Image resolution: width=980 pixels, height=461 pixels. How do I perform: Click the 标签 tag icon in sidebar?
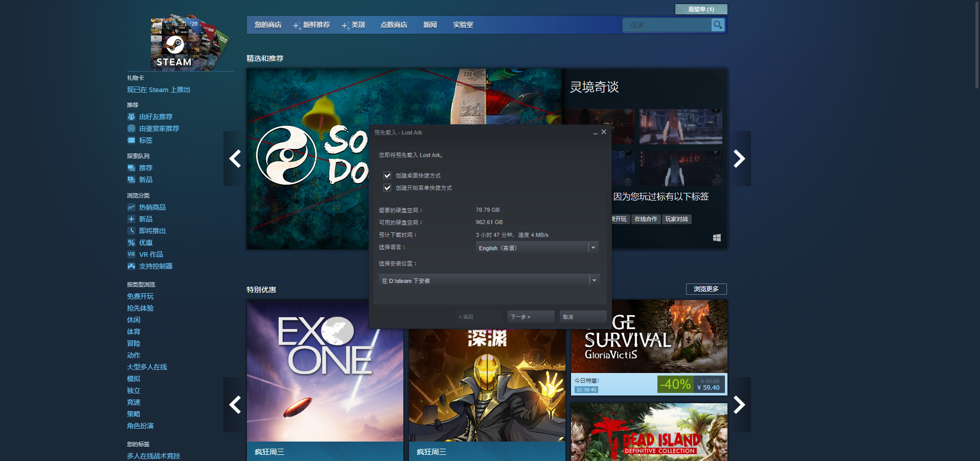coord(131,140)
